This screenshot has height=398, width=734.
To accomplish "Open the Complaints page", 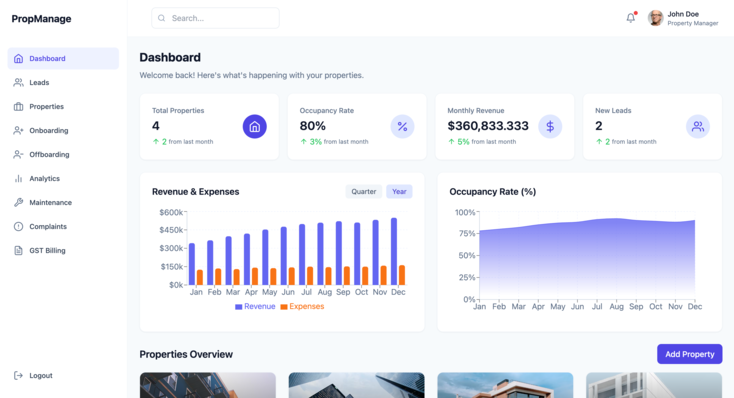I will tap(63, 227).
